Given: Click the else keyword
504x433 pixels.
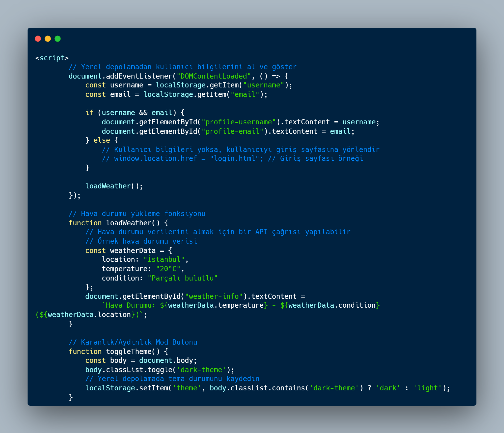Looking at the screenshot, I should click(x=102, y=140).
